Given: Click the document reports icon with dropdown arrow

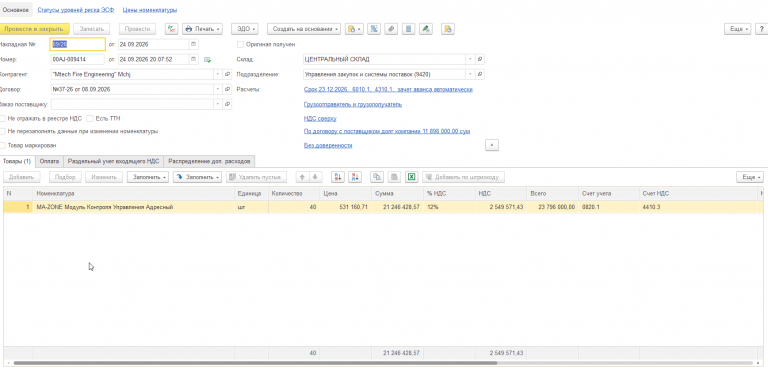Looking at the screenshot, I should (x=354, y=29).
